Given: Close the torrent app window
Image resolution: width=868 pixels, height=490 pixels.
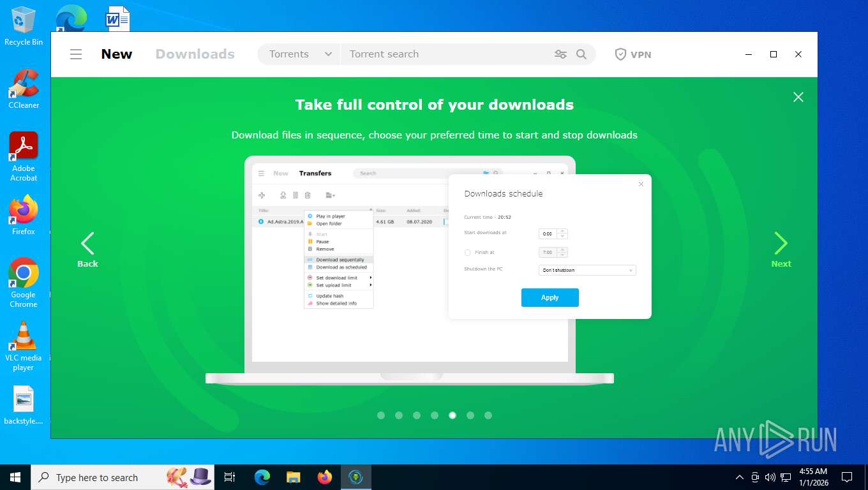Looking at the screenshot, I should pyautogui.click(x=798, y=54).
